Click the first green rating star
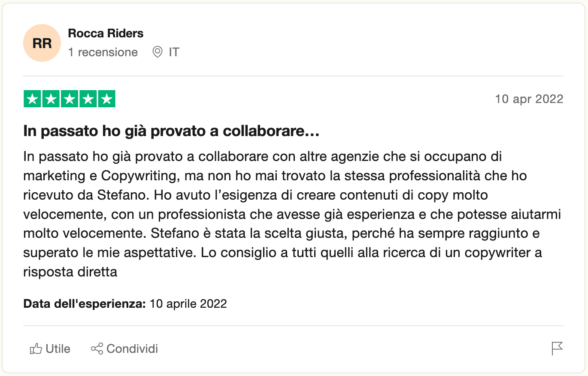 (32, 99)
